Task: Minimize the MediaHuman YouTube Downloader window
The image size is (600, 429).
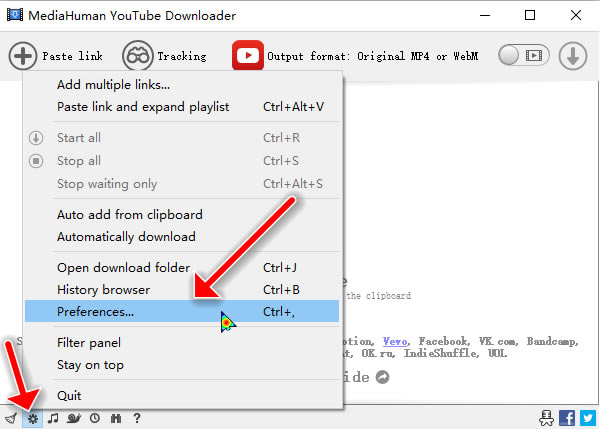Action: point(485,15)
